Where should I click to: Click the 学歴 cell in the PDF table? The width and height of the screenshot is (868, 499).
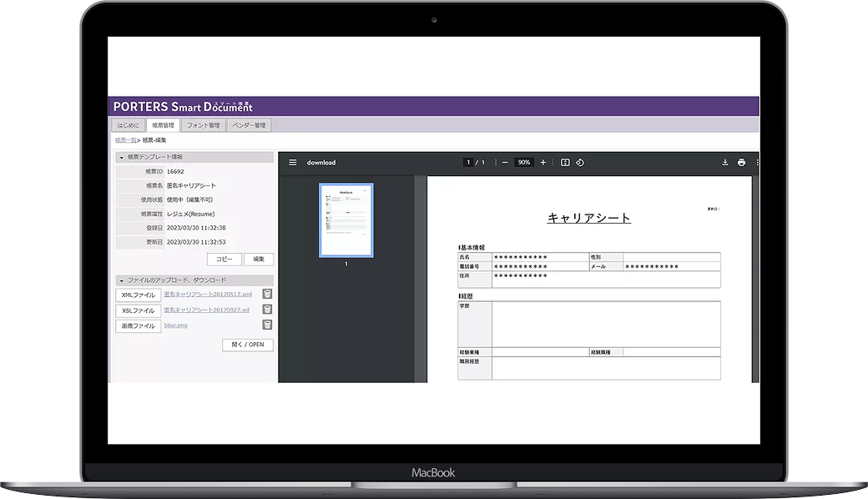click(x=475, y=325)
